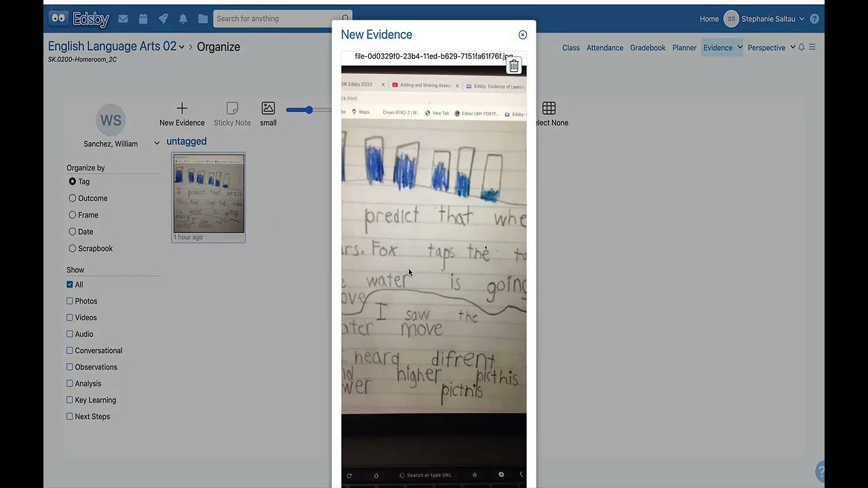Open the messages envelope icon
Viewport: 868px width, 488px height.
click(x=123, y=19)
